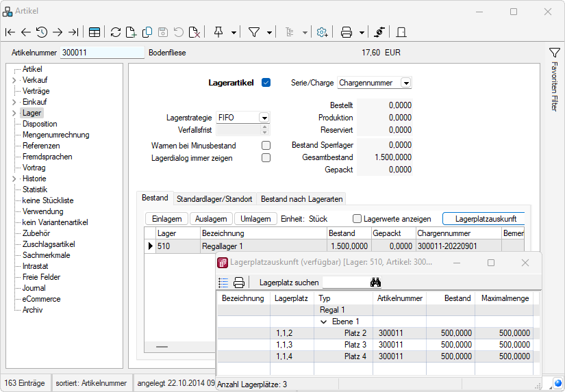Viewport: 565px width, 392px height.
Task: Click the Umlagern button
Action: pos(255,219)
